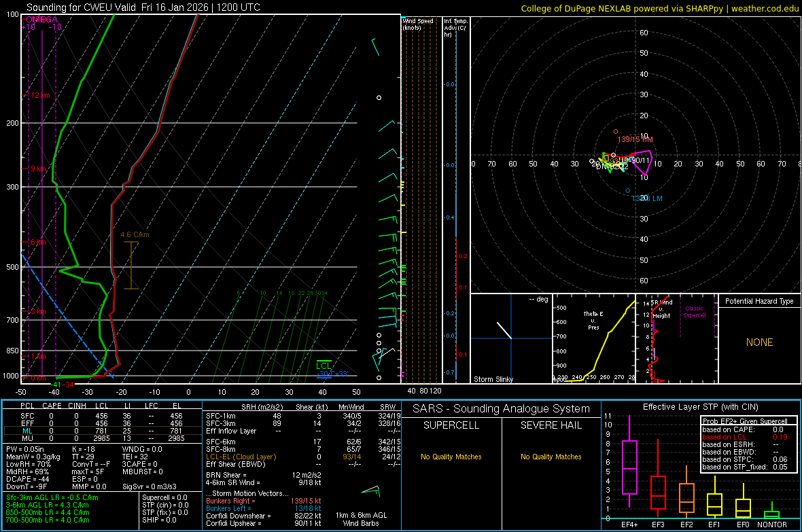Click the 'SHIP = 0.0' value
The image size is (802, 532).
[159, 520]
